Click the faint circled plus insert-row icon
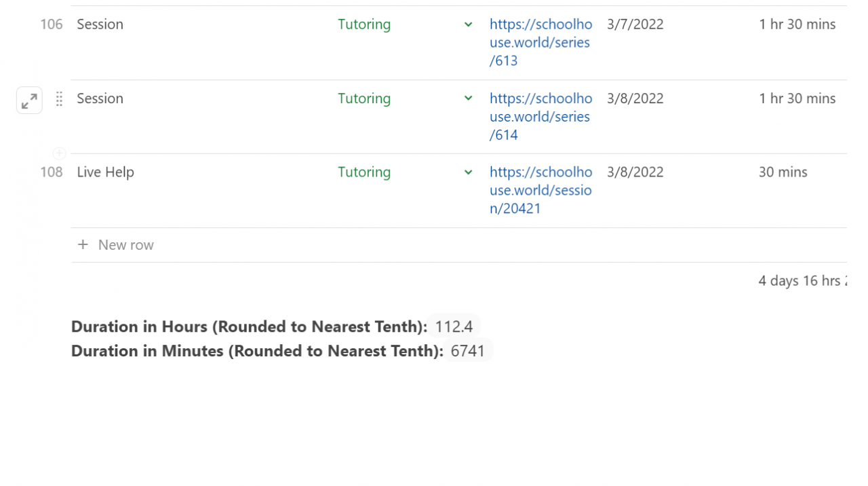Image resolution: width=868 pixels, height=486 pixels. point(59,153)
